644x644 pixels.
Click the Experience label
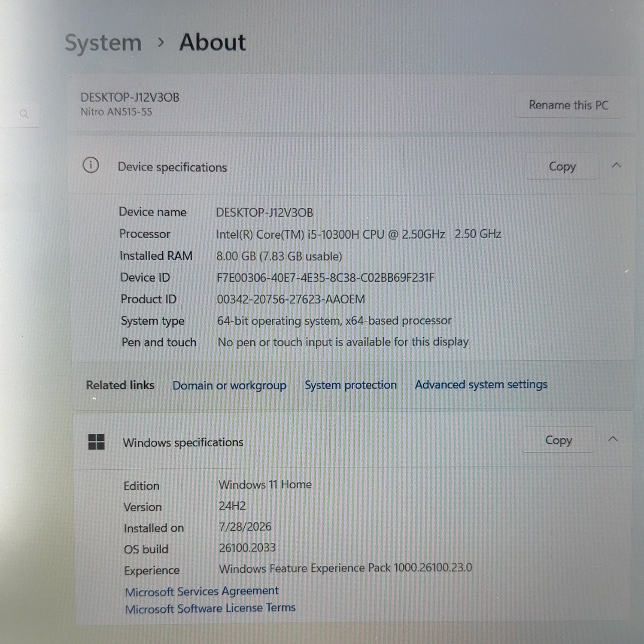click(152, 571)
